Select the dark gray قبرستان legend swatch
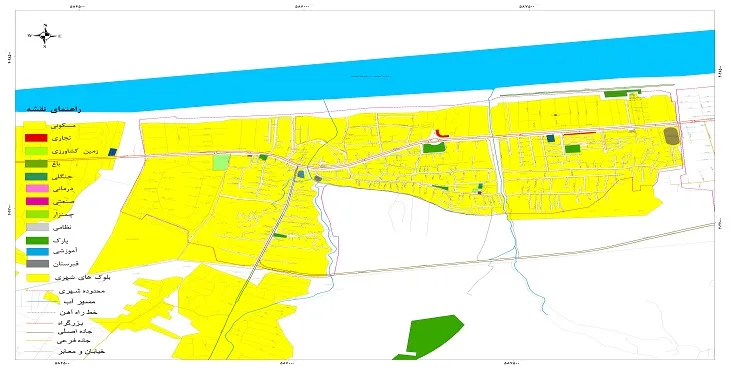730x370 pixels. [x=37, y=264]
